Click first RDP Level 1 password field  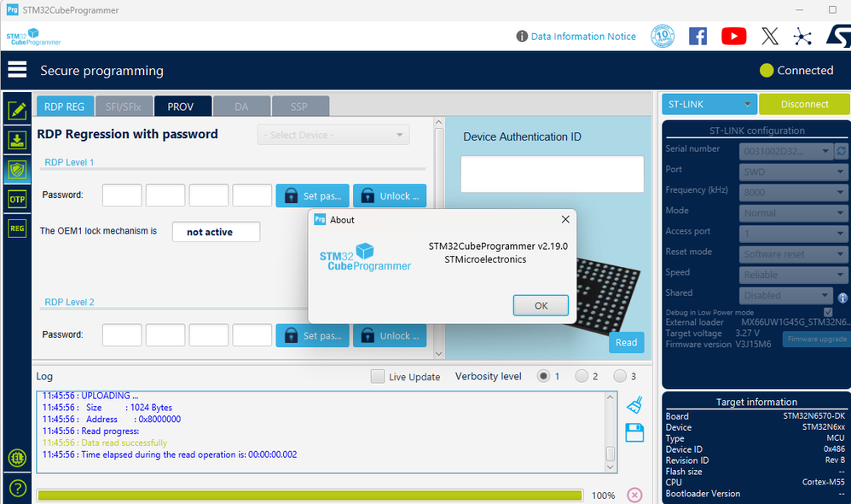[x=122, y=195]
